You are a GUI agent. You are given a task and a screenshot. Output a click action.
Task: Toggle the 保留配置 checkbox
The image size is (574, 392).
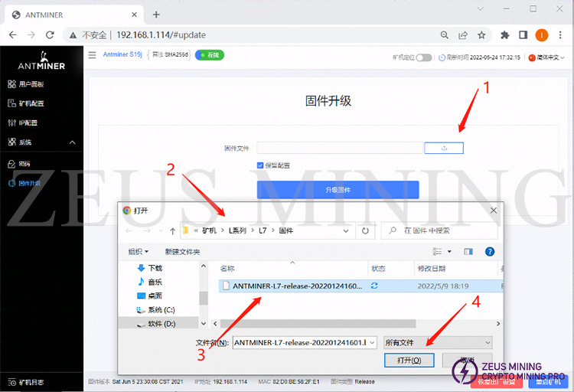point(260,165)
